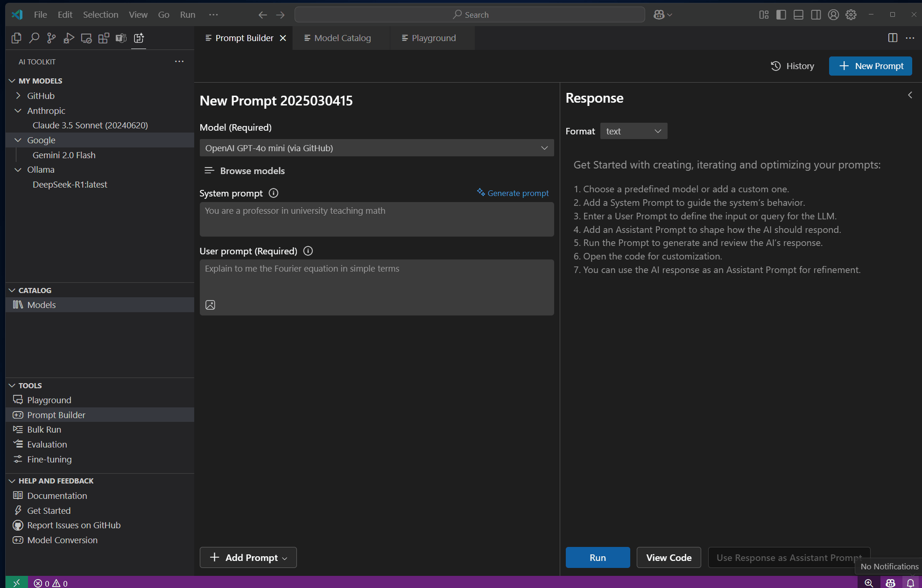Expand the Ollama models section
Viewport: 922px width, 588px height.
click(x=17, y=168)
